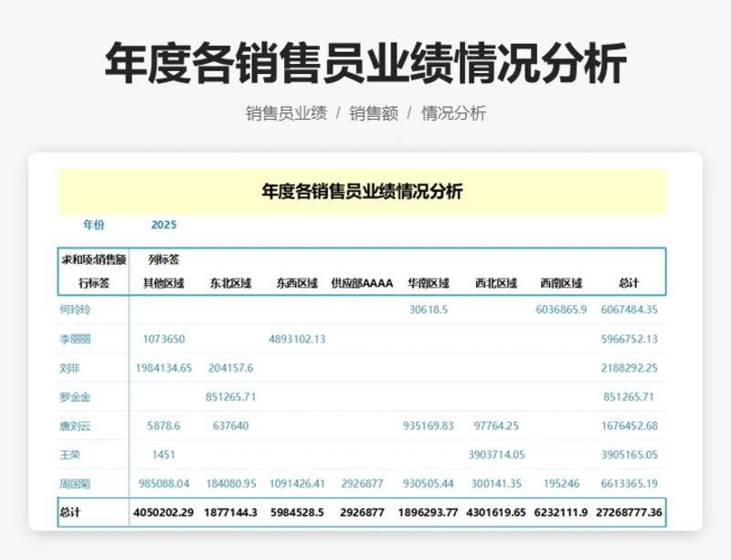This screenshot has height=560, width=731.
Task: Click the grand total 27268777.36
Action: coord(629,512)
